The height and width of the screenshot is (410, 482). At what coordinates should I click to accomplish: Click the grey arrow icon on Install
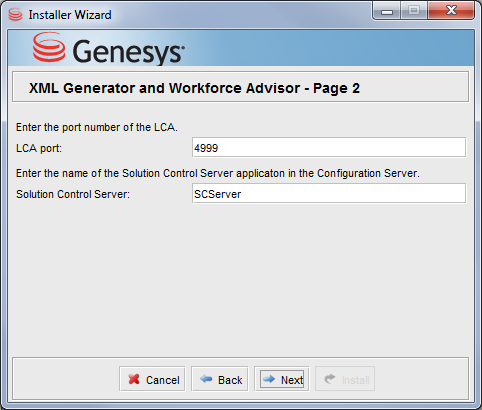(330, 379)
